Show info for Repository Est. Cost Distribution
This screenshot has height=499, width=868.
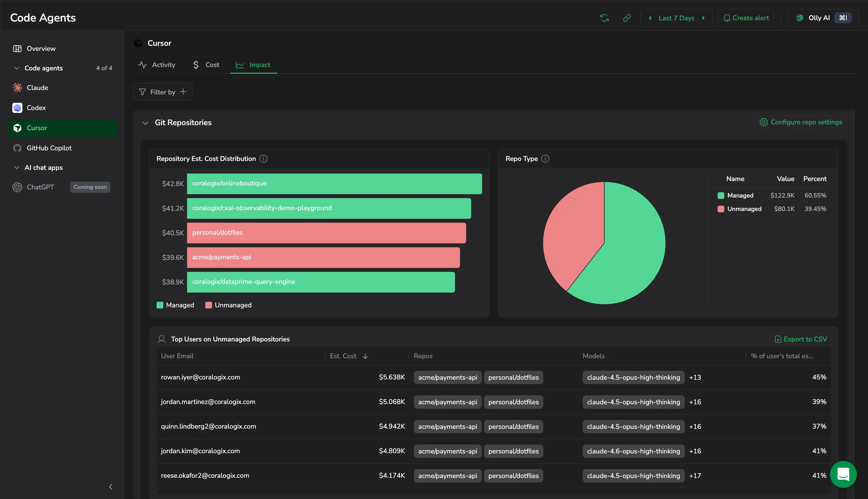pos(263,159)
